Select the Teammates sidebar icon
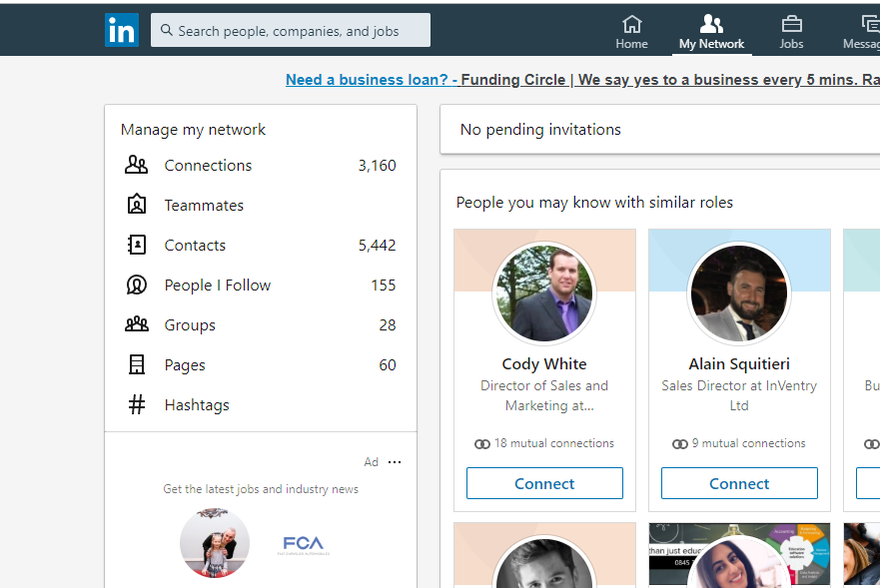This screenshot has width=880, height=588. [137, 205]
